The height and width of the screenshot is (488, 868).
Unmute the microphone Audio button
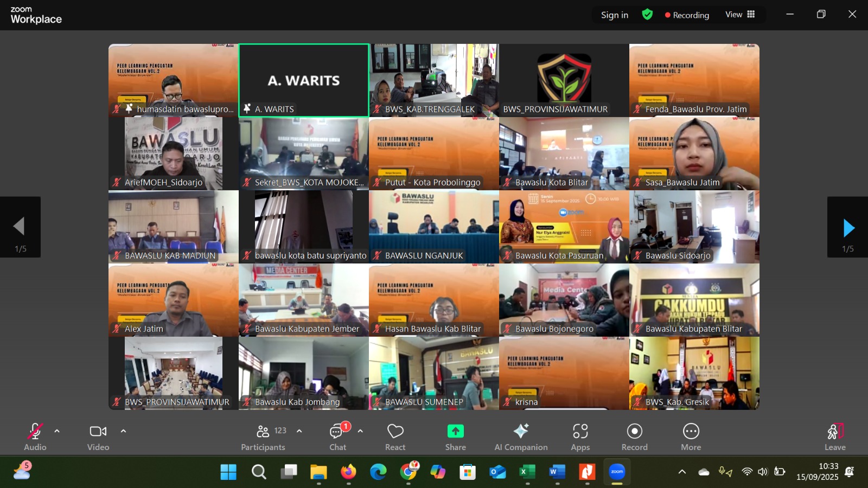click(x=35, y=432)
